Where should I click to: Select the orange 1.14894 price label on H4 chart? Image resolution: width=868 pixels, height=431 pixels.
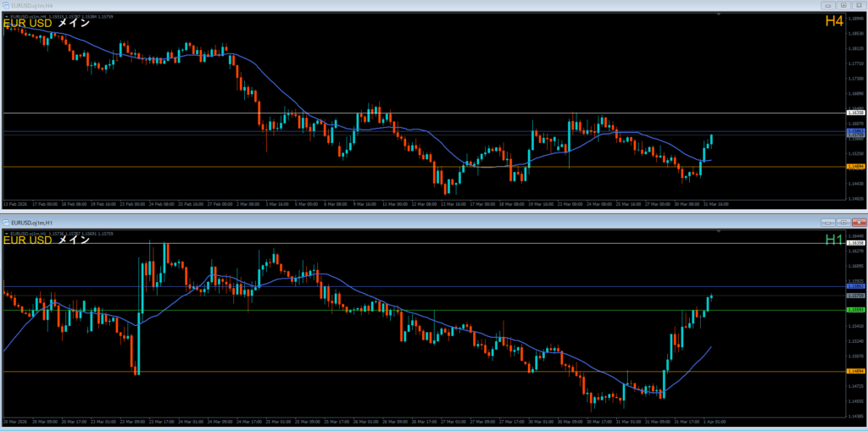pyautogui.click(x=856, y=167)
